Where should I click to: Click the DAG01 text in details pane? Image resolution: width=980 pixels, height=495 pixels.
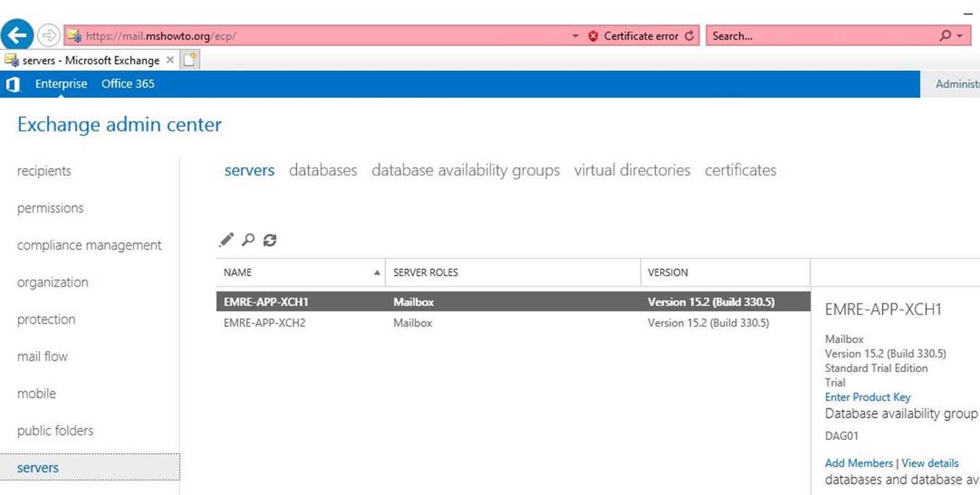click(842, 436)
